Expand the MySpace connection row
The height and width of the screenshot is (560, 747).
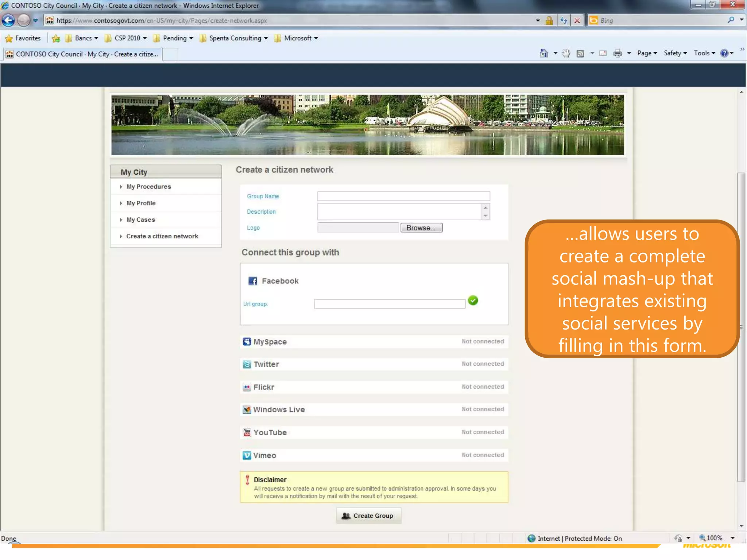[374, 342]
